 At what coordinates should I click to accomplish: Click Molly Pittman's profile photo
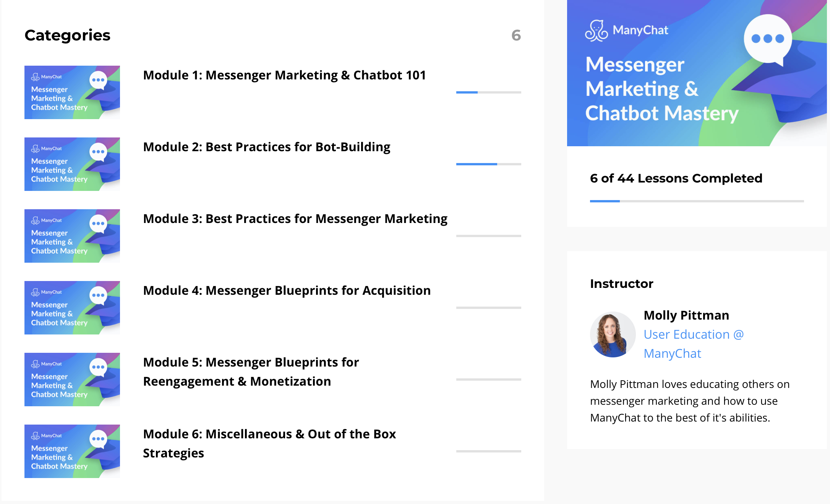[x=613, y=334]
